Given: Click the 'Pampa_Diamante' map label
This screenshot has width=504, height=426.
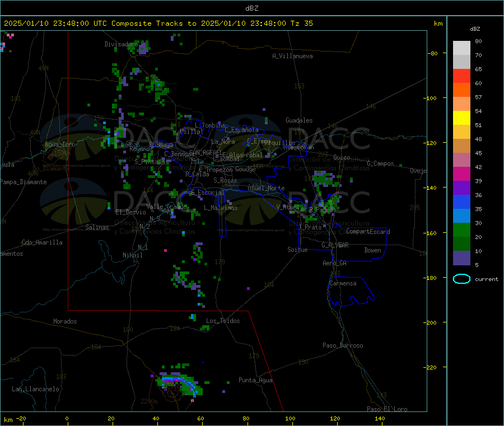Looking at the screenshot, I should point(24,182).
